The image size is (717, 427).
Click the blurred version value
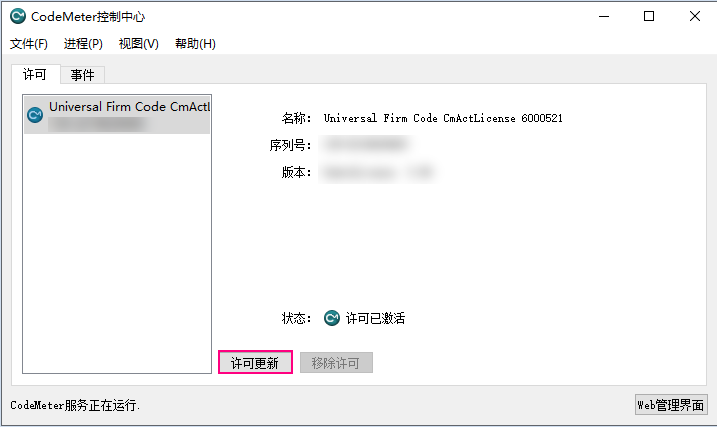(x=377, y=172)
